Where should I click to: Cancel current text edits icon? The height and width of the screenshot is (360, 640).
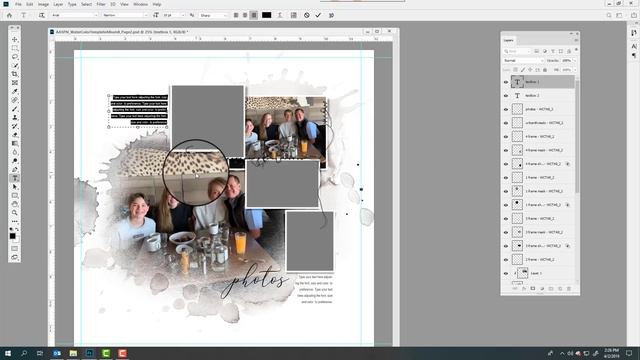click(x=307, y=15)
